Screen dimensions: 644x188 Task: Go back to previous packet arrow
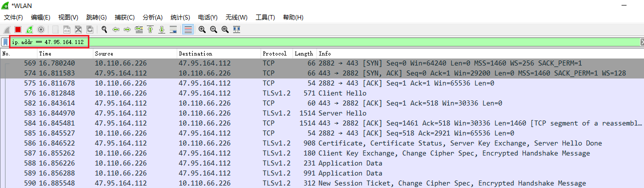[115, 29]
